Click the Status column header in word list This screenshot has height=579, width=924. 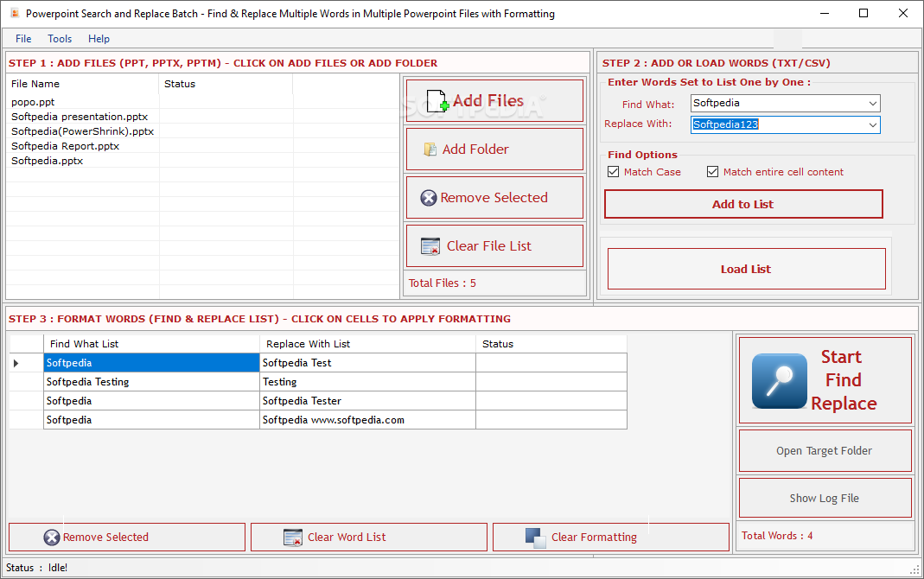(551, 344)
